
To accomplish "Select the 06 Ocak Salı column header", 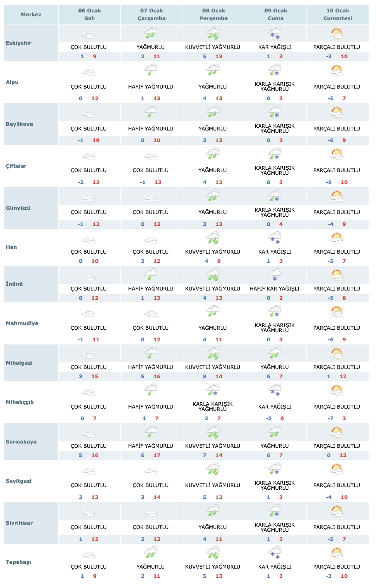I will [89, 14].
